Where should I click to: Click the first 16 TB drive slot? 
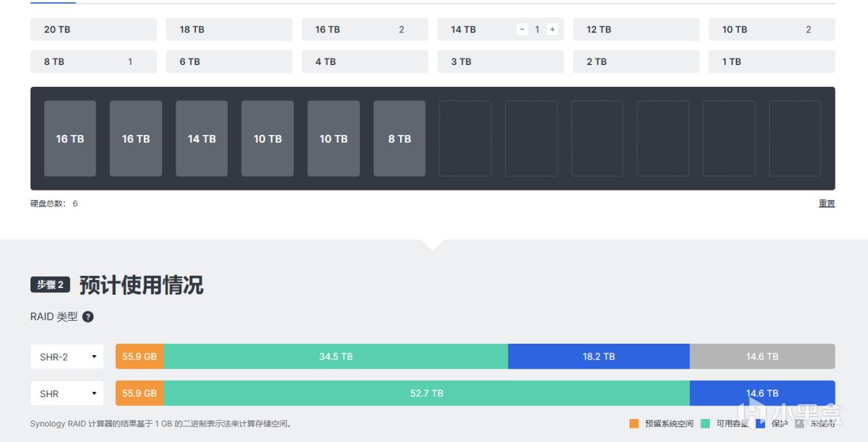[70, 139]
